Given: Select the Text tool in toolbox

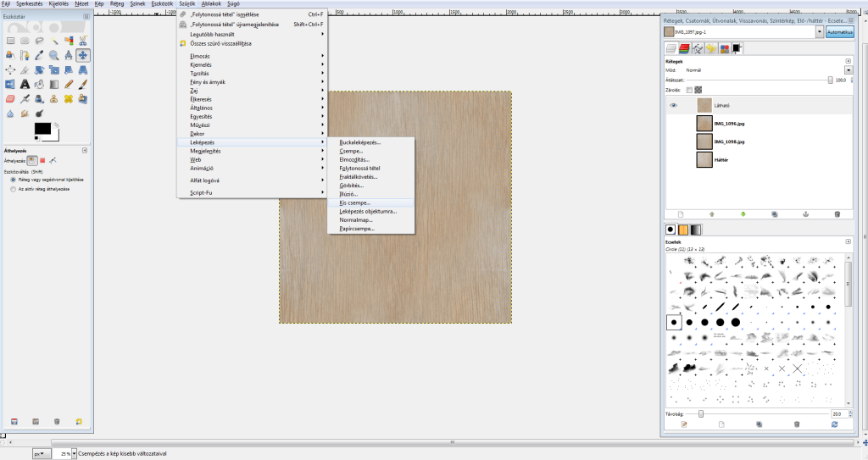Looking at the screenshot, I should click(25, 85).
